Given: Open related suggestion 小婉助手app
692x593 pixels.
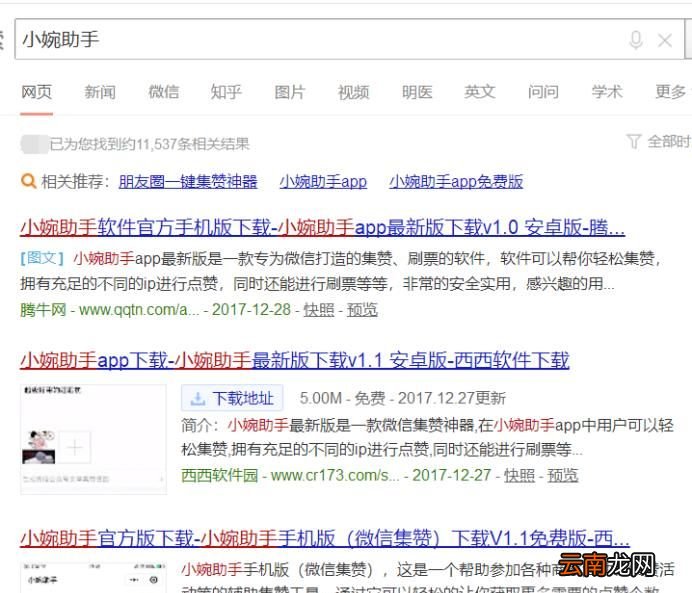Looking at the screenshot, I should pos(323,182).
